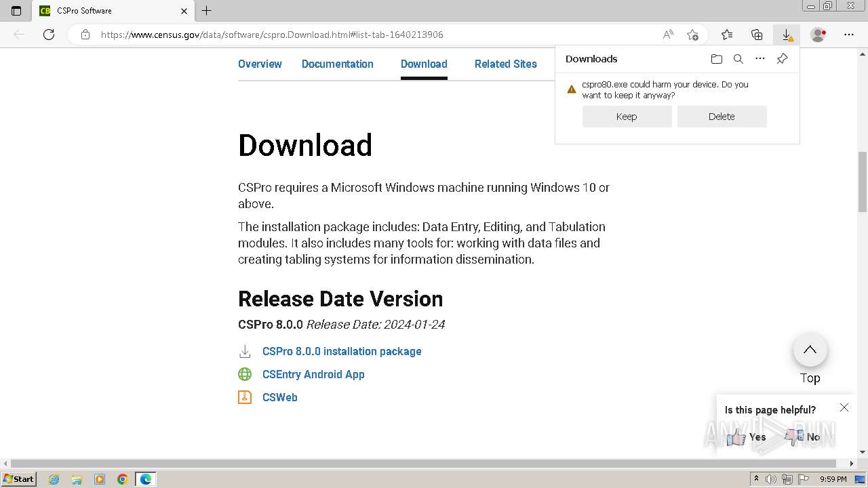Open Read aloud icon in address bar
The image size is (868, 488).
pos(668,35)
